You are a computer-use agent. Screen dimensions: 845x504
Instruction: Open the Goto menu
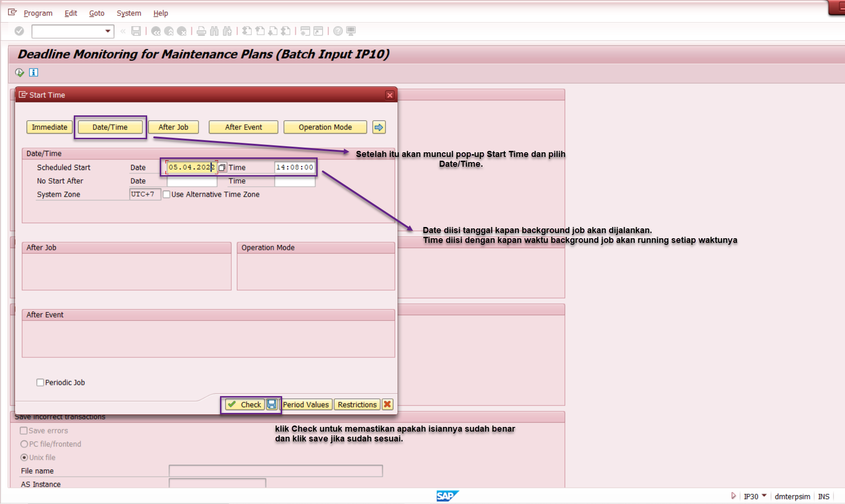click(x=97, y=13)
